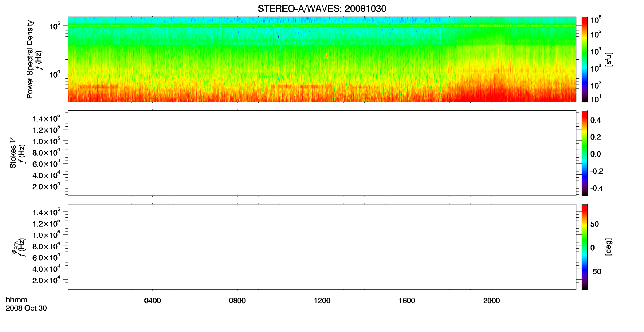Click the Stokes V color bar
The image size is (644, 332).
click(x=585, y=153)
